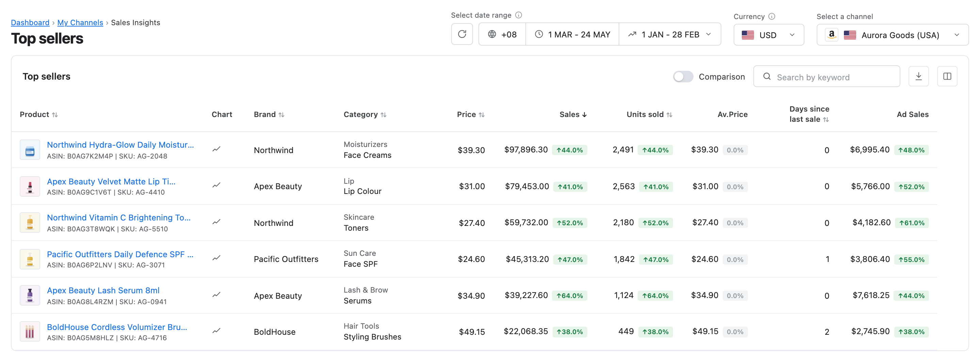Click Northwind Vitamin C Toner thumbnail

(30, 223)
